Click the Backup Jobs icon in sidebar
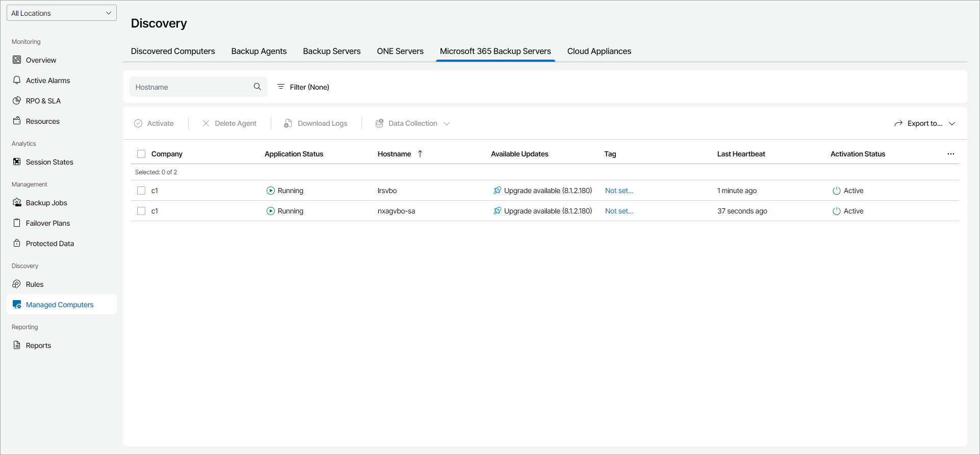The width and height of the screenshot is (980, 455). point(17,203)
